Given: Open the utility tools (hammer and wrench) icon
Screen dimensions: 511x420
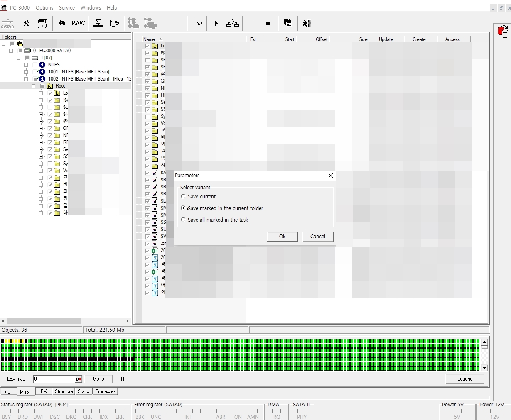Looking at the screenshot, I should pos(27,23).
